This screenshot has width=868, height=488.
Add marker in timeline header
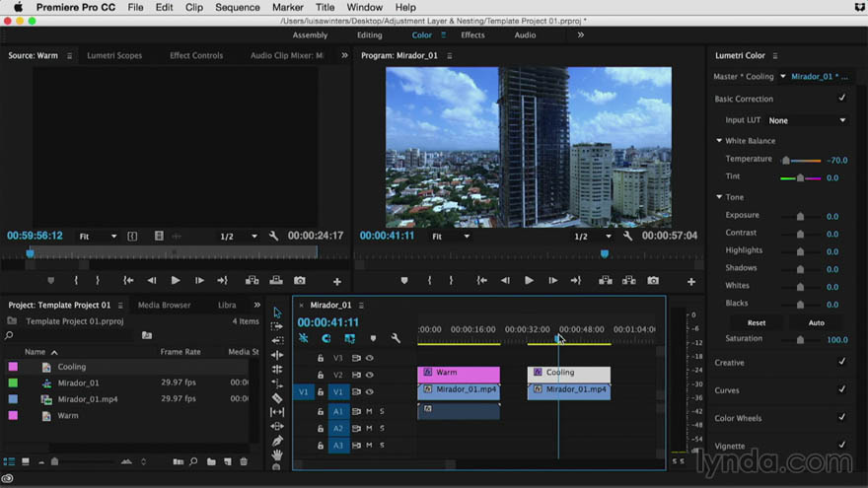[x=373, y=338]
